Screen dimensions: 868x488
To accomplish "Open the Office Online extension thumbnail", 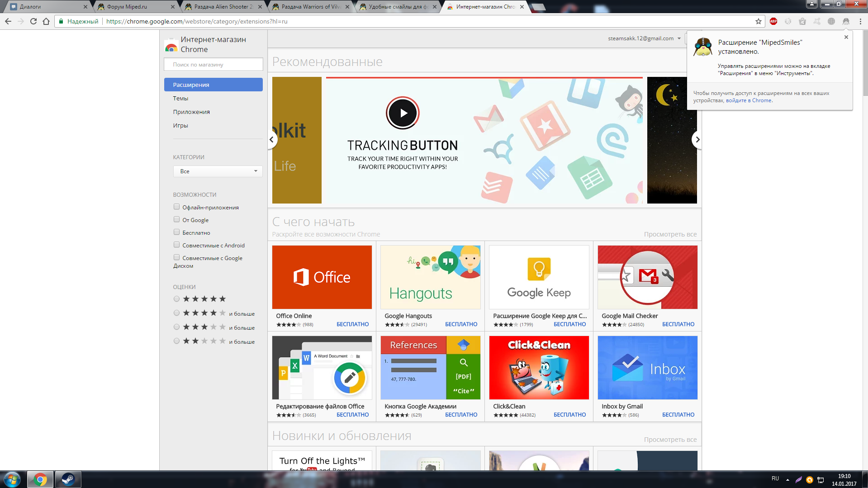I will coord(322,277).
